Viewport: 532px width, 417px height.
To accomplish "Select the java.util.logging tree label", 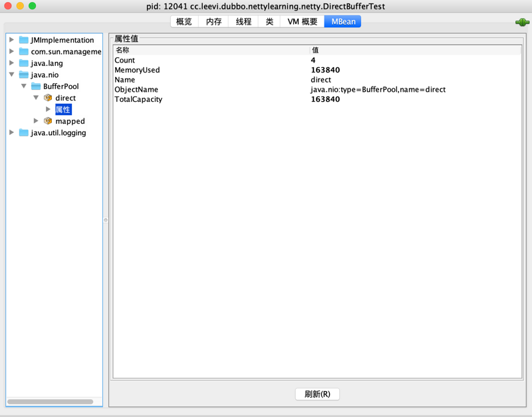I will (x=59, y=132).
